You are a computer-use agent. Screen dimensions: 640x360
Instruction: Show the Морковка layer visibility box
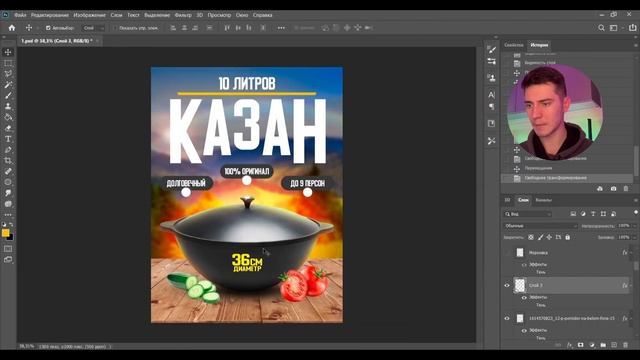click(x=507, y=253)
